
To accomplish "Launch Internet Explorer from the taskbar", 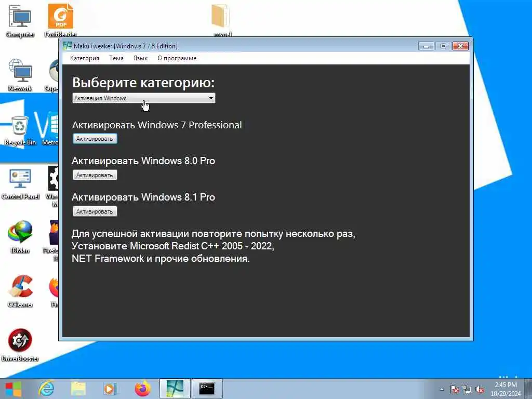I will click(46, 389).
